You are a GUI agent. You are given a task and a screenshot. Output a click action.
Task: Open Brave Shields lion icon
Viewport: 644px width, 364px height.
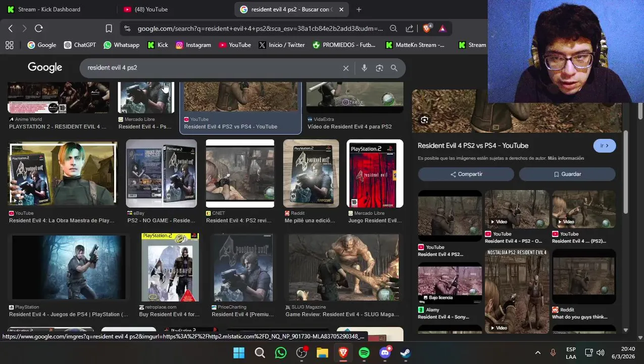click(x=427, y=28)
